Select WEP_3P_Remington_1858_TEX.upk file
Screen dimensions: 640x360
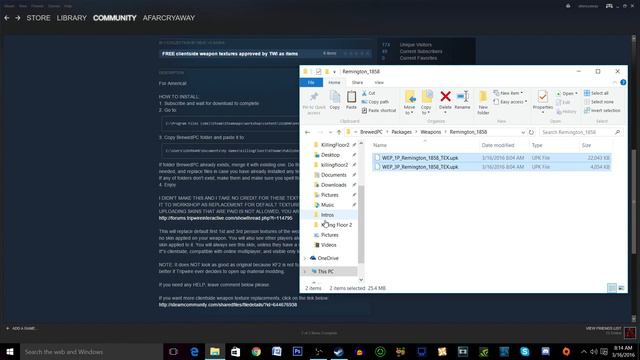click(491, 167)
